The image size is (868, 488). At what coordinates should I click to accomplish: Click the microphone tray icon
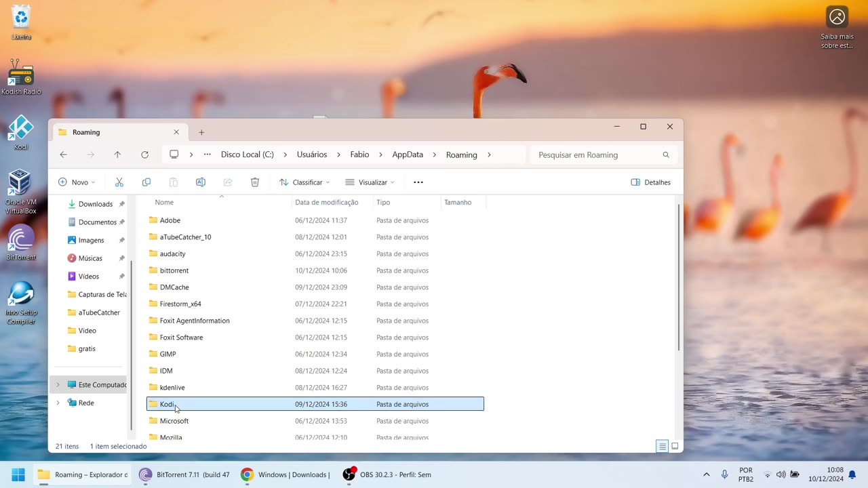[x=725, y=474]
